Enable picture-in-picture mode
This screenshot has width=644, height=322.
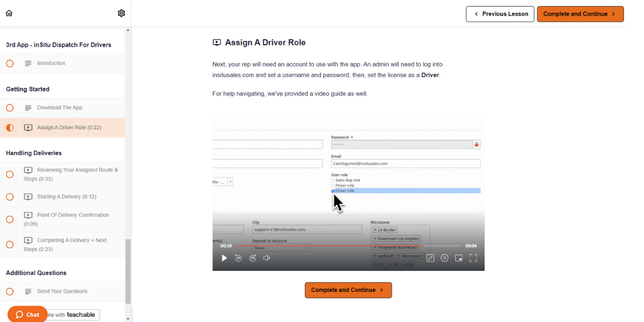pos(459,258)
